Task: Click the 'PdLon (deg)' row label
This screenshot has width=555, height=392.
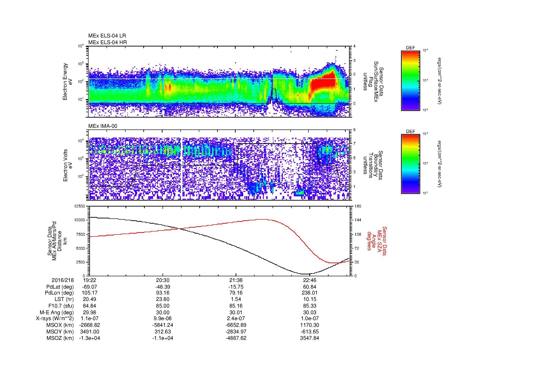Action: click(x=60, y=293)
